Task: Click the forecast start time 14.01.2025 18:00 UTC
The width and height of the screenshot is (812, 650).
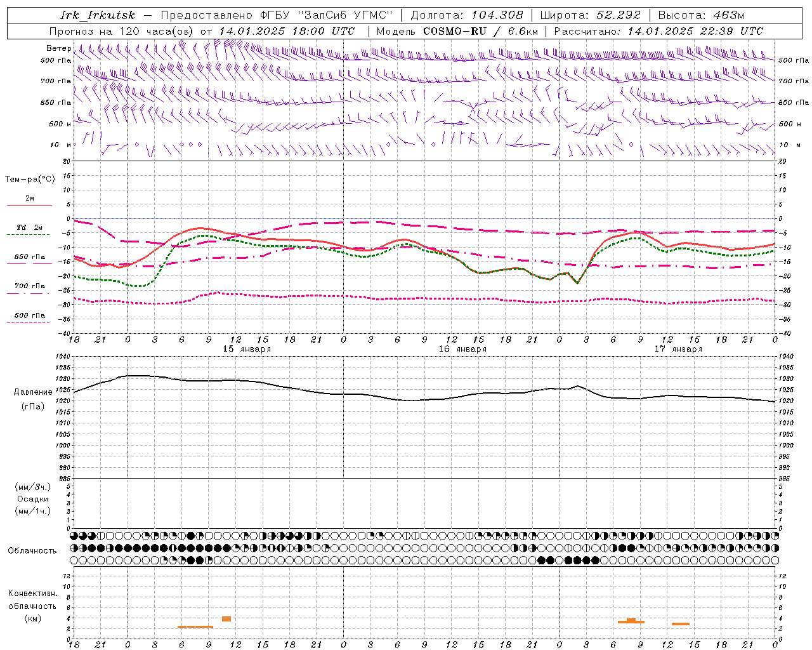Action: 287,31
